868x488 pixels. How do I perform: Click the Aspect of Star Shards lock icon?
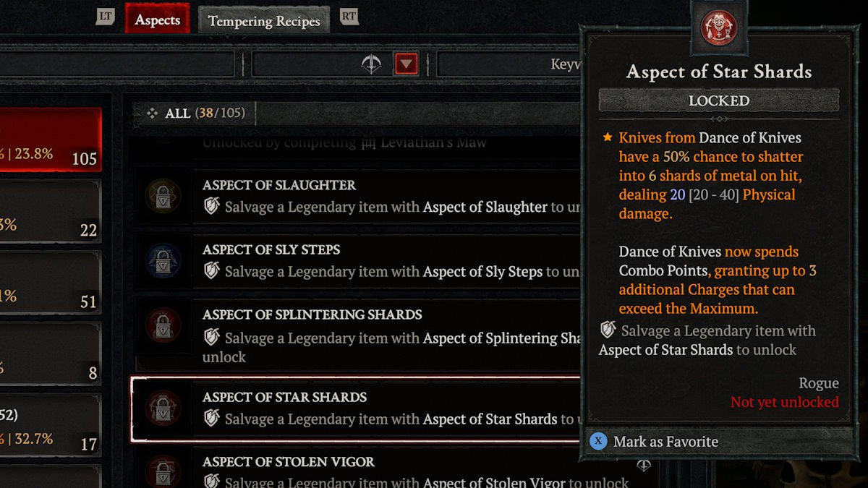pyautogui.click(x=163, y=408)
